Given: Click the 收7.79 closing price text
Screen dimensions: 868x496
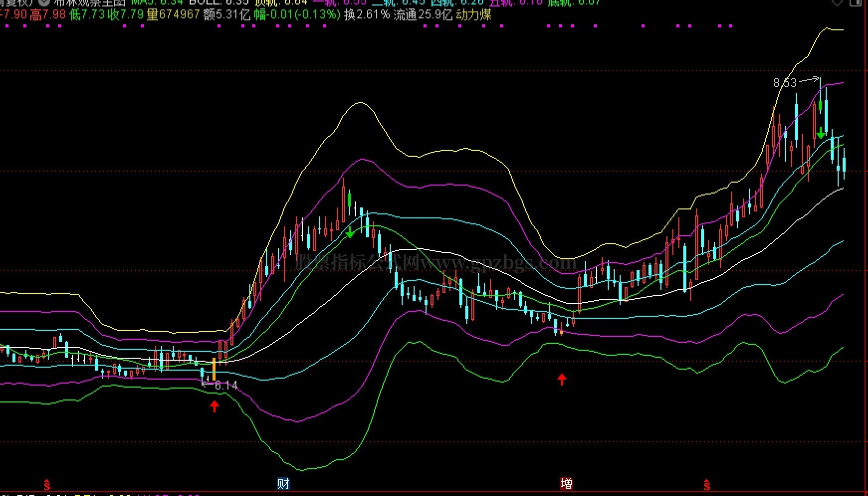Looking at the screenshot, I should (x=125, y=15).
